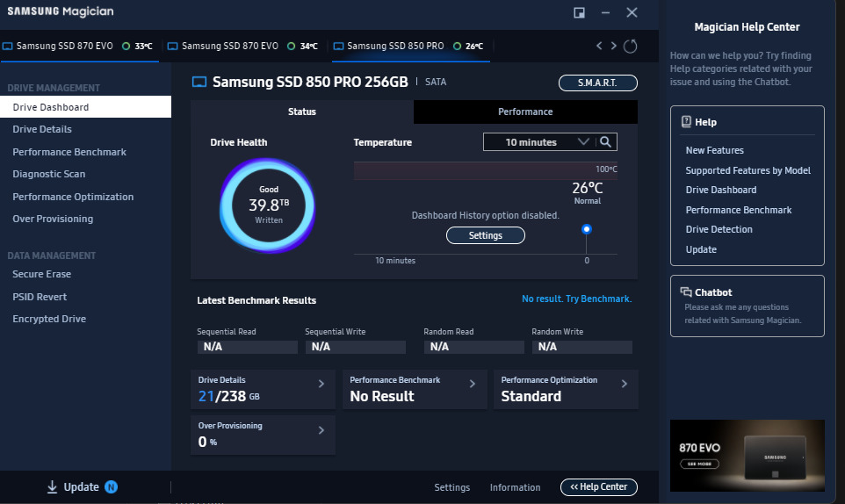This screenshot has height=504, width=845.
Task: Open Diagnostic Scan in sidebar
Action: coord(49,174)
